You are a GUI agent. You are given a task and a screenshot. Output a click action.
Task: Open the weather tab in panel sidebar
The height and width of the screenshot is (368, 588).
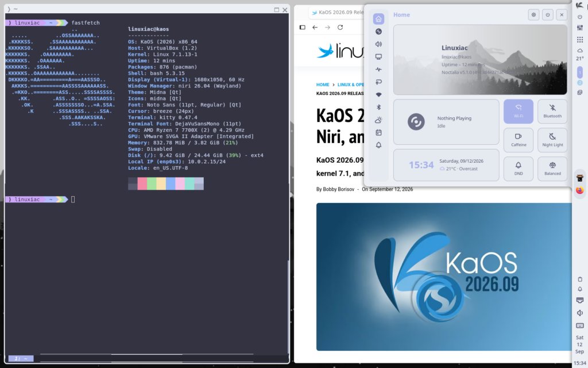click(x=378, y=120)
